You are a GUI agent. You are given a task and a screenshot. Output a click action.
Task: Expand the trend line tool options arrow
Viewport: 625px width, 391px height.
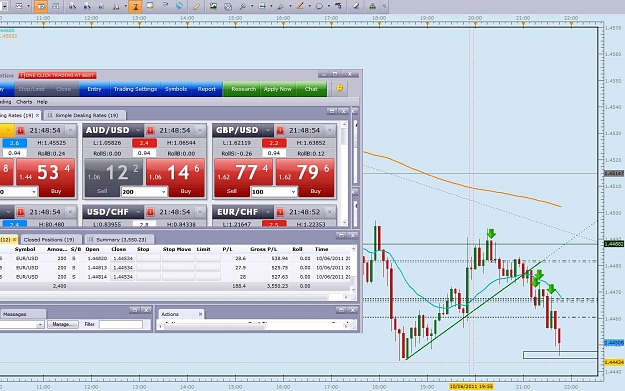(x=309, y=6)
